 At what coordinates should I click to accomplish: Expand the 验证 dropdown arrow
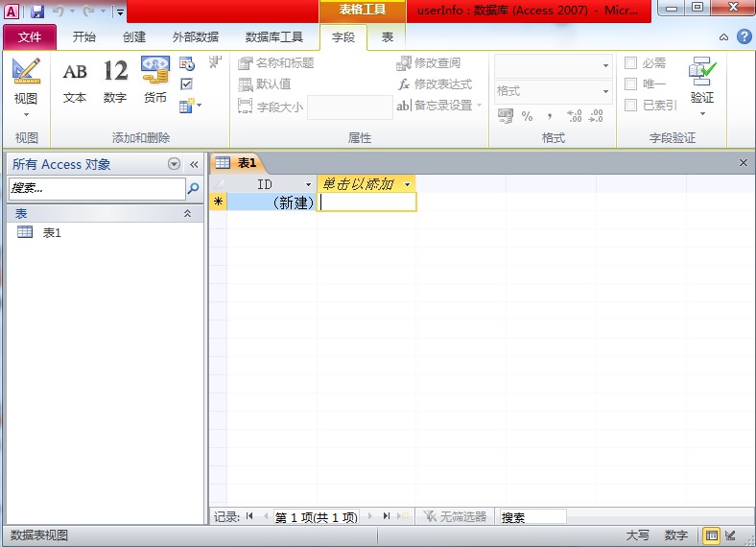click(x=702, y=114)
